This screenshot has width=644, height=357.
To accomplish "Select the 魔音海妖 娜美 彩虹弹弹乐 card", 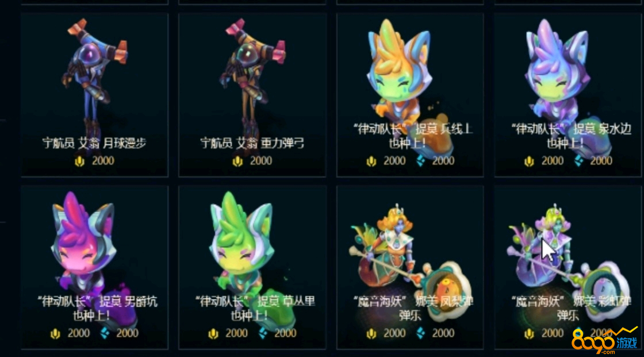I will point(568,267).
